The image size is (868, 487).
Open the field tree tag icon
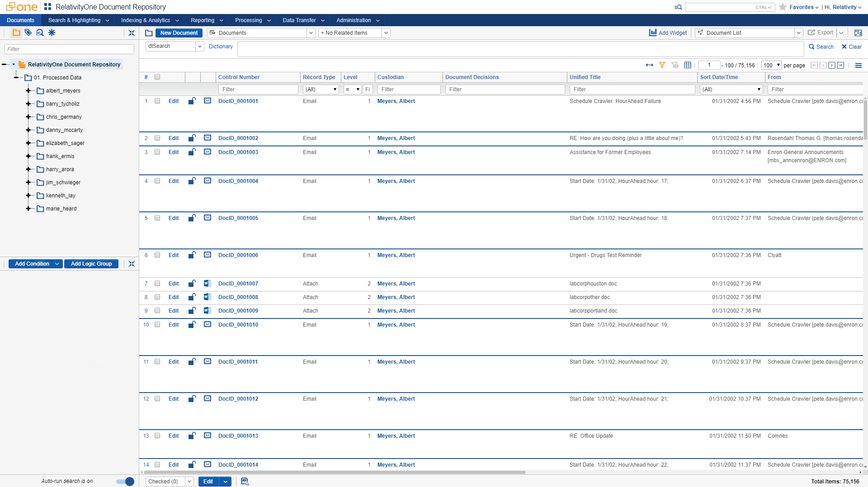pyautogui.click(x=28, y=33)
